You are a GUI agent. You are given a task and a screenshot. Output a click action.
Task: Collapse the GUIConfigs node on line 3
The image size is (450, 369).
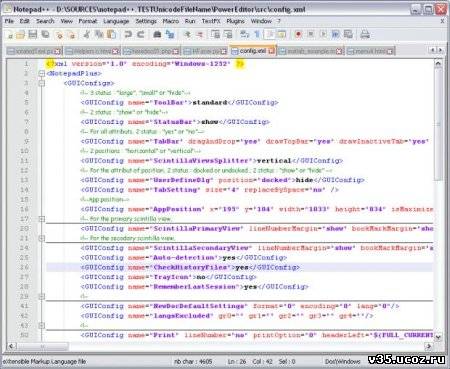(x=42, y=83)
